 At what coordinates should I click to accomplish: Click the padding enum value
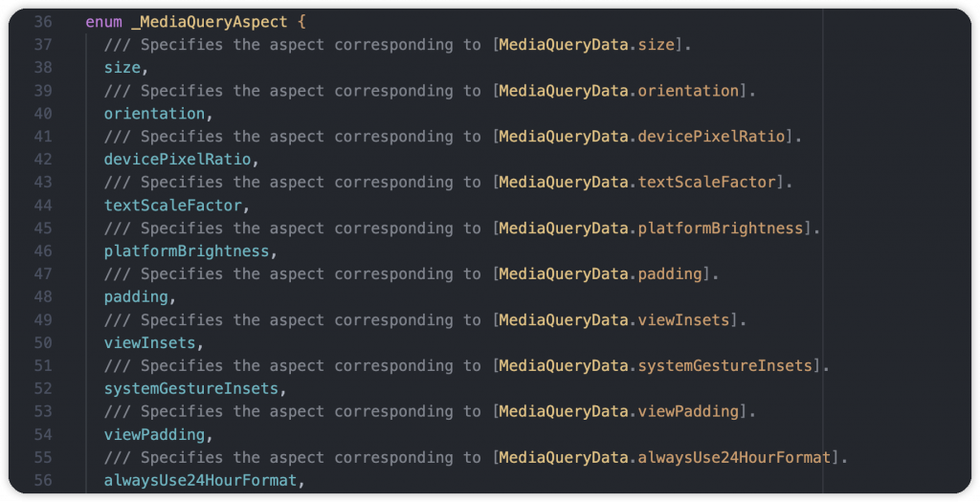pyautogui.click(x=136, y=297)
